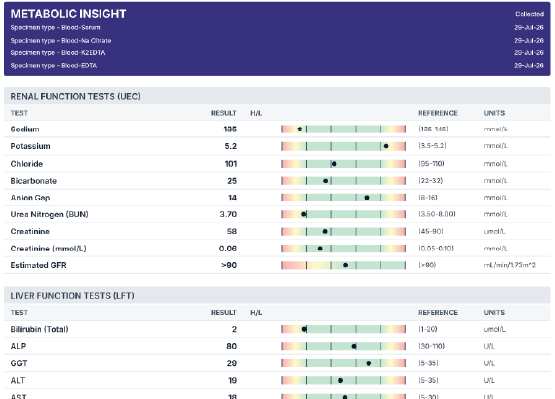The height and width of the screenshot is (399, 555).
Task: Click the UNITS column header in liver table
Action: tap(494, 313)
